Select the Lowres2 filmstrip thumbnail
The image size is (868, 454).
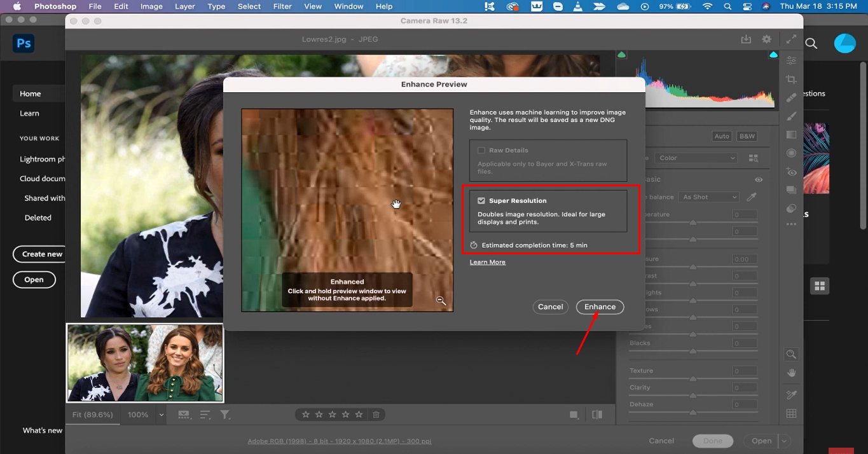click(144, 363)
